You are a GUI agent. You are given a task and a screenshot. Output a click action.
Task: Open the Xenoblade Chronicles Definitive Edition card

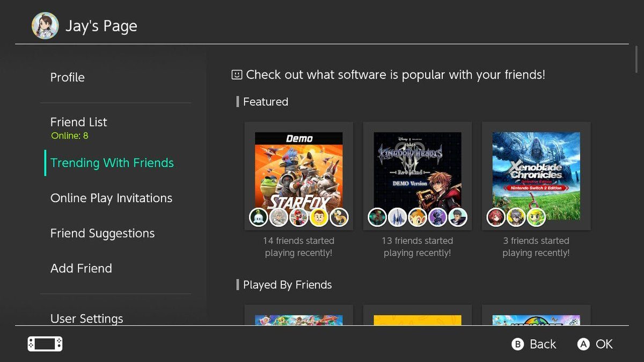click(x=536, y=176)
